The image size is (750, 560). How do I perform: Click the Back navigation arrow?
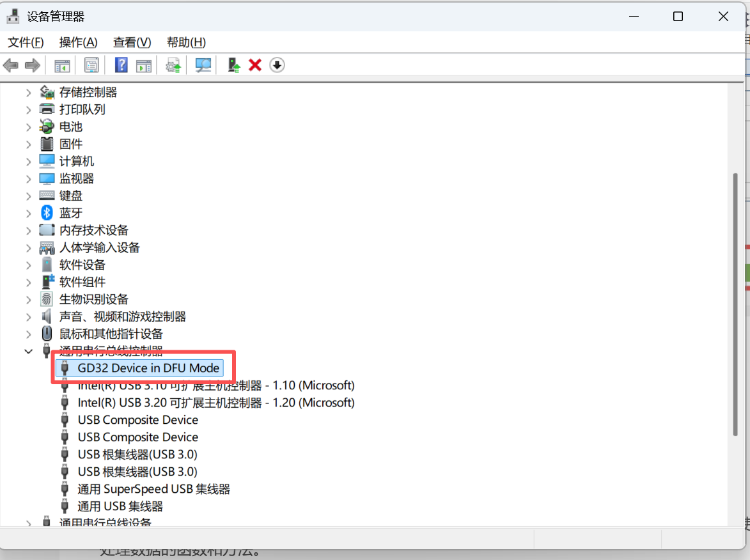click(x=10, y=65)
